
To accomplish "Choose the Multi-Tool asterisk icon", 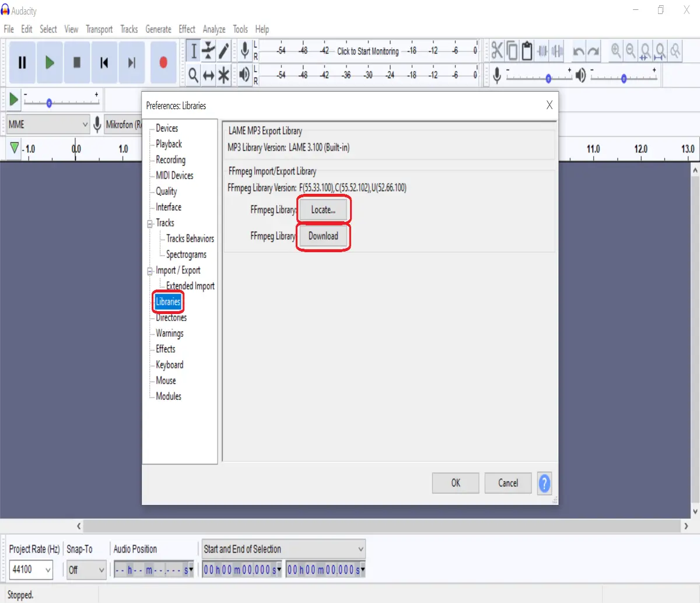I will pos(223,74).
